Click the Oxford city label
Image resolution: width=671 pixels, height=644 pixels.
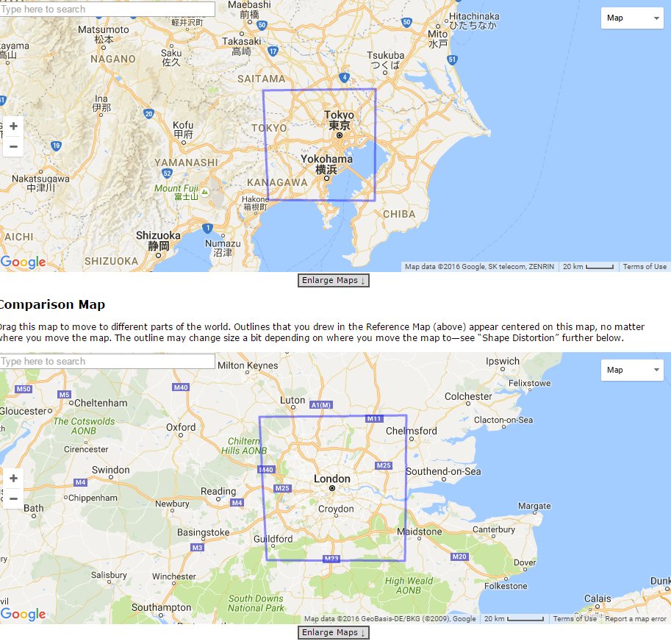pos(181,427)
